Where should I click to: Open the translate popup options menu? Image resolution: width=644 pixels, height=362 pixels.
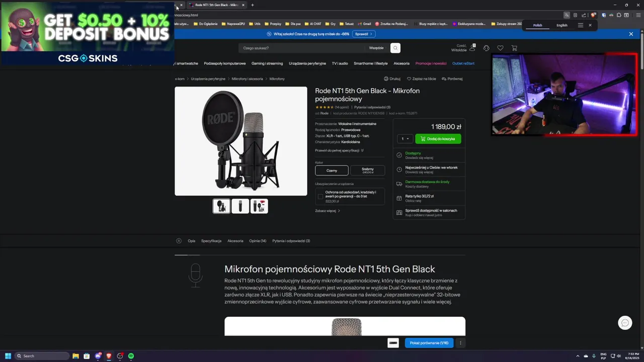click(580, 25)
